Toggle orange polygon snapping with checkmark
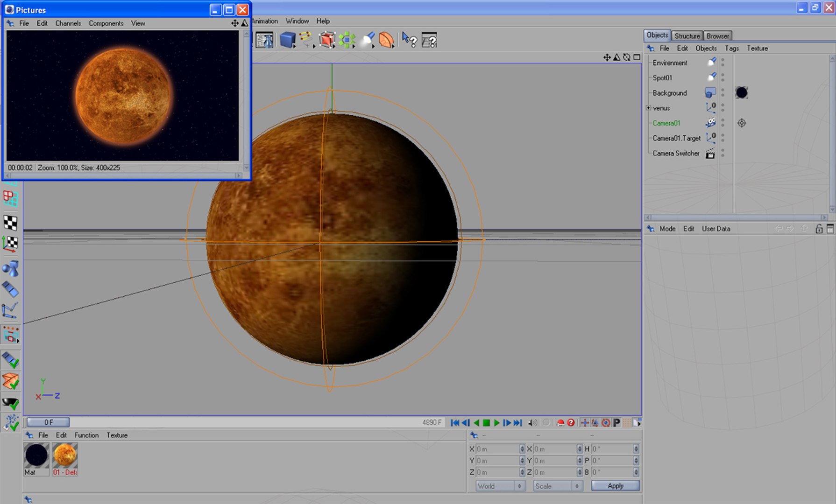 pos(10,381)
